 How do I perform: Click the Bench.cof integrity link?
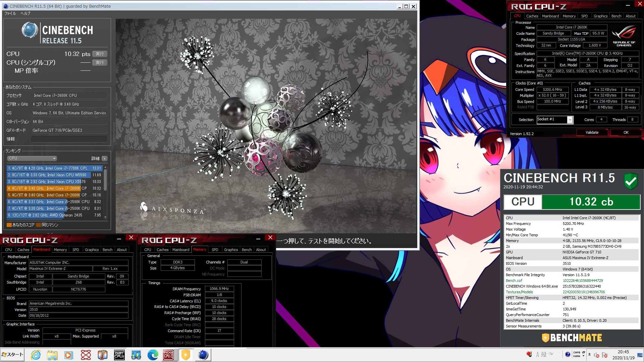point(514,281)
